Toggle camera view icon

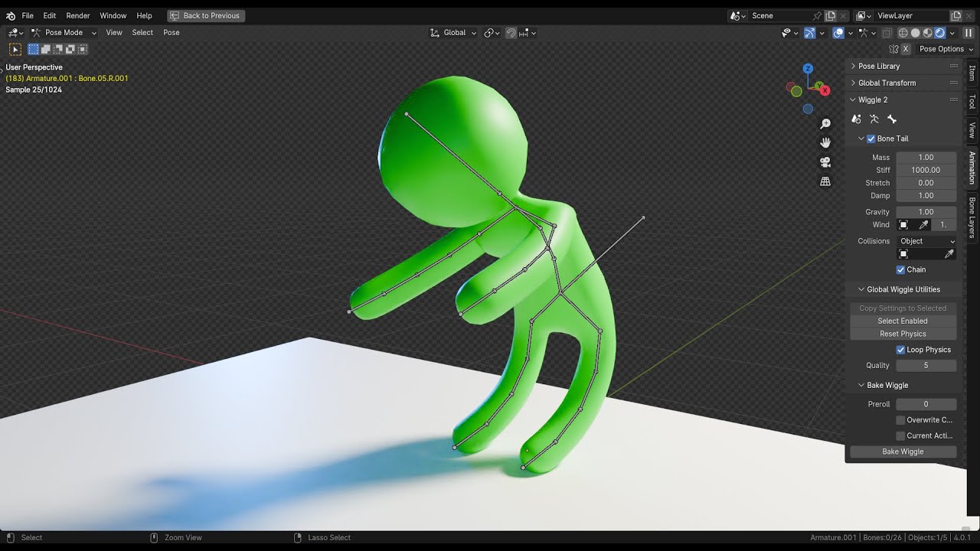pyautogui.click(x=825, y=162)
